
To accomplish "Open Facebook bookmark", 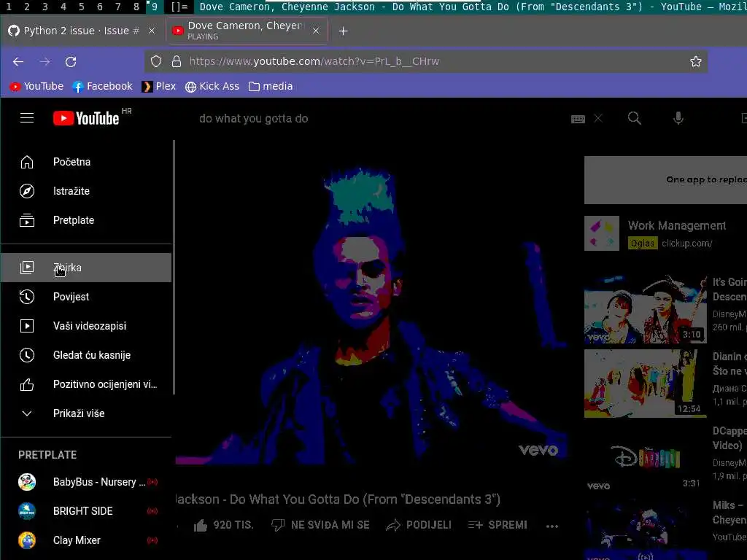I will click(102, 86).
